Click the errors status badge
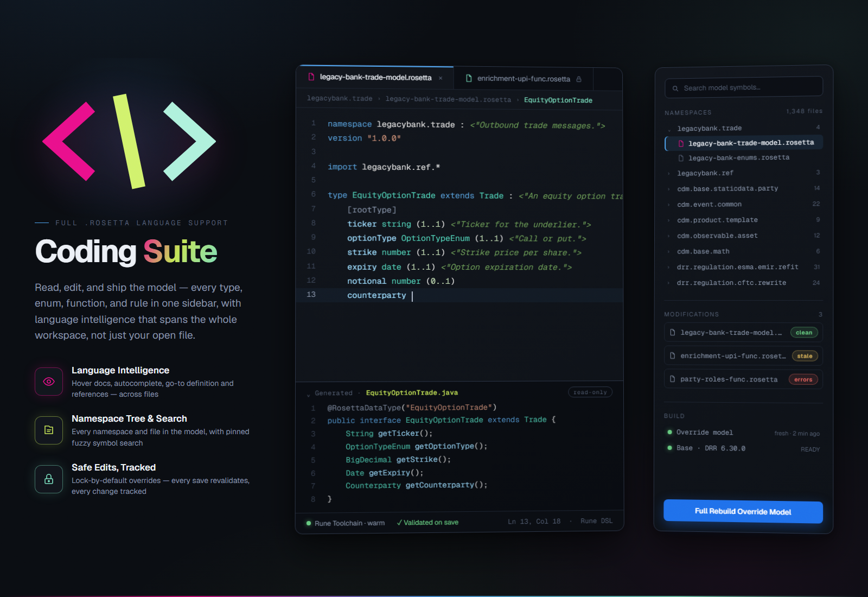This screenshot has height=597, width=868. click(x=803, y=379)
